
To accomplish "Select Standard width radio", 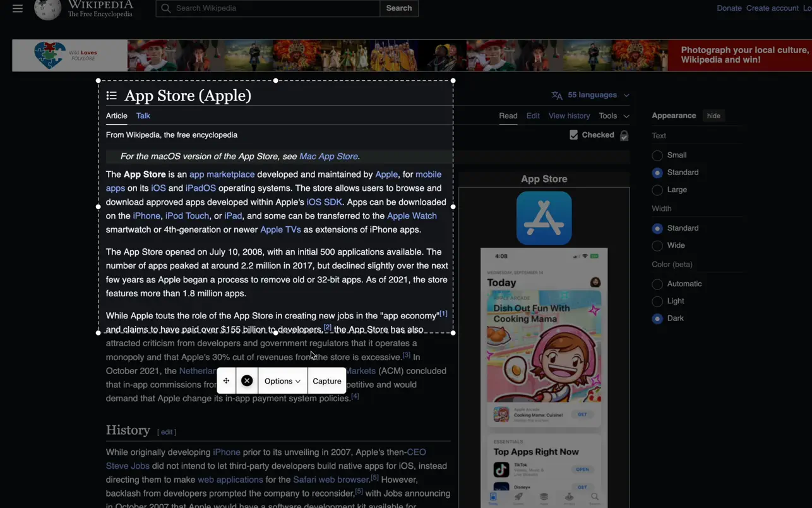I will [657, 228].
